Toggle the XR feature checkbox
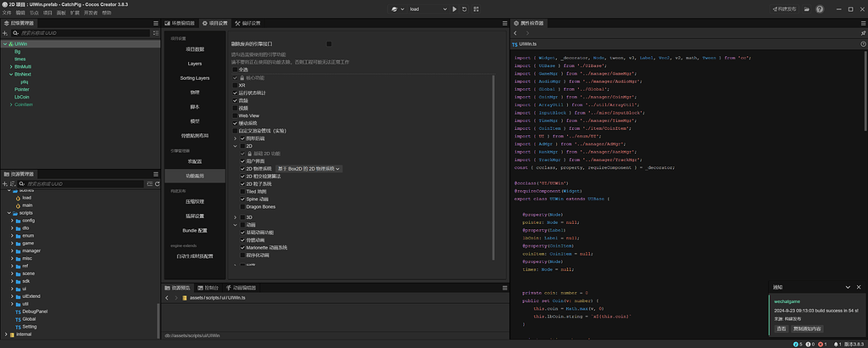 236,85
